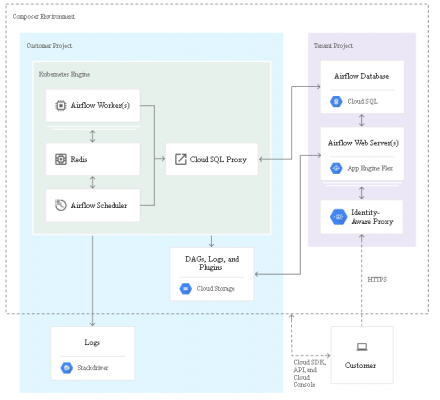Viewport: 440px width, 400px height.
Task: Click the Tenant Project group label
Action: pos(333,46)
